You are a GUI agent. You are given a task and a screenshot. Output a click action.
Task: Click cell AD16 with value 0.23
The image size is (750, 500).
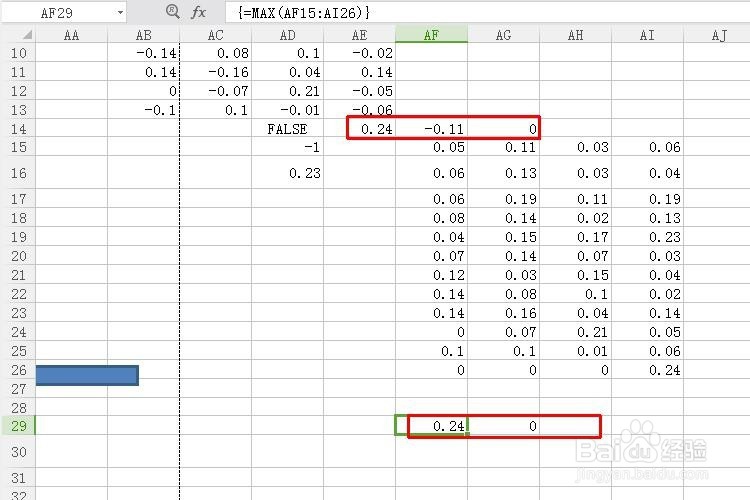pos(287,172)
